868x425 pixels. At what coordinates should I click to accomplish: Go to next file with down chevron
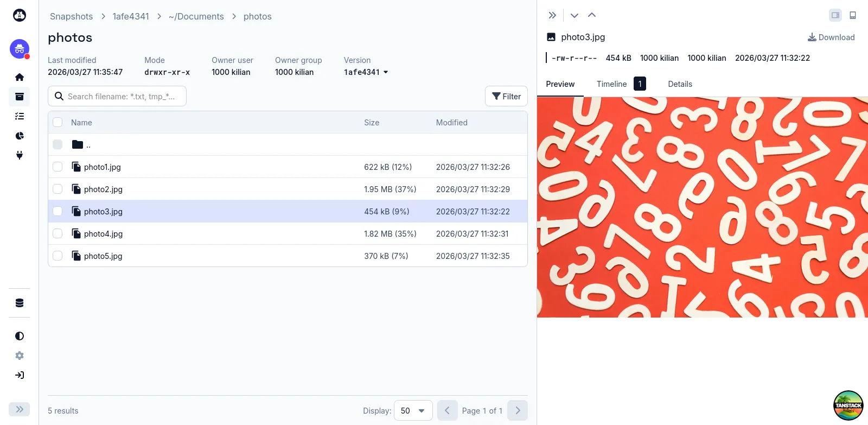[575, 15]
